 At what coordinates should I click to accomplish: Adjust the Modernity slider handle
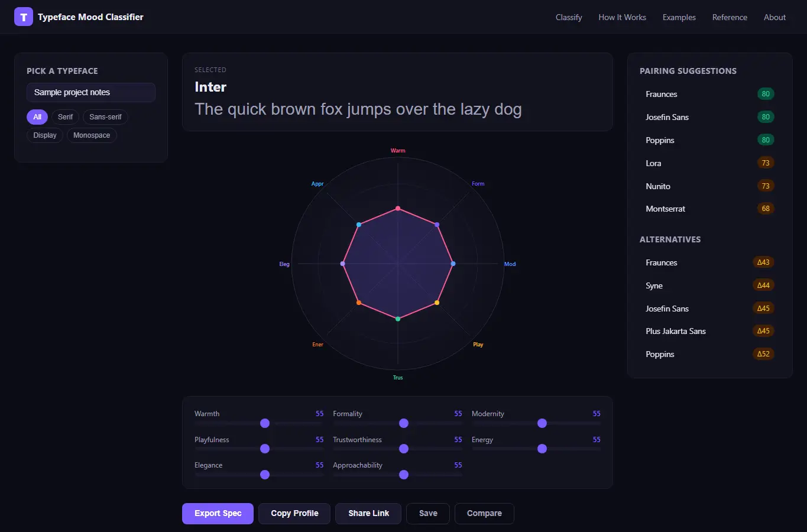542,423
